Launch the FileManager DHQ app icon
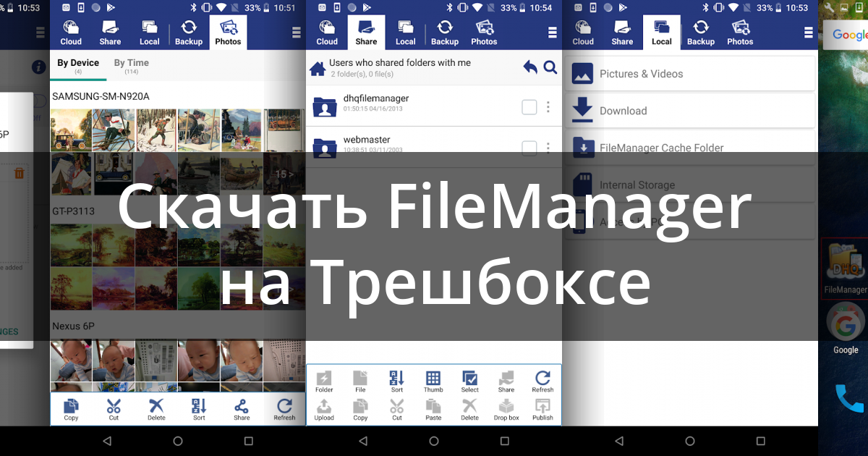 846,268
